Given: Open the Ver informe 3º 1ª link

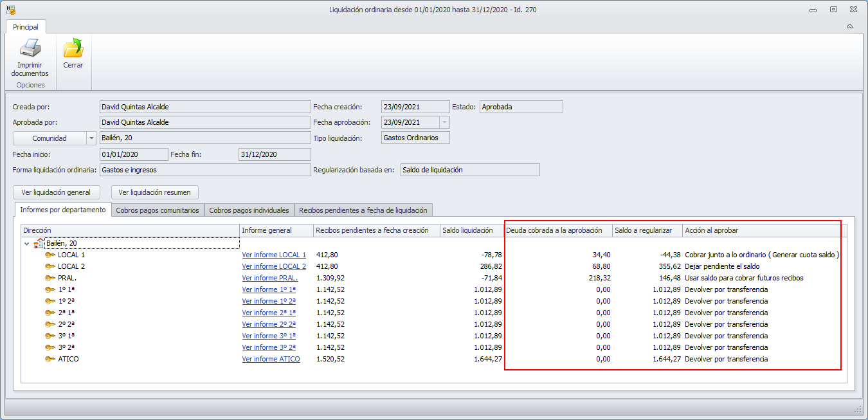Looking at the screenshot, I should (x=269, y=336).
